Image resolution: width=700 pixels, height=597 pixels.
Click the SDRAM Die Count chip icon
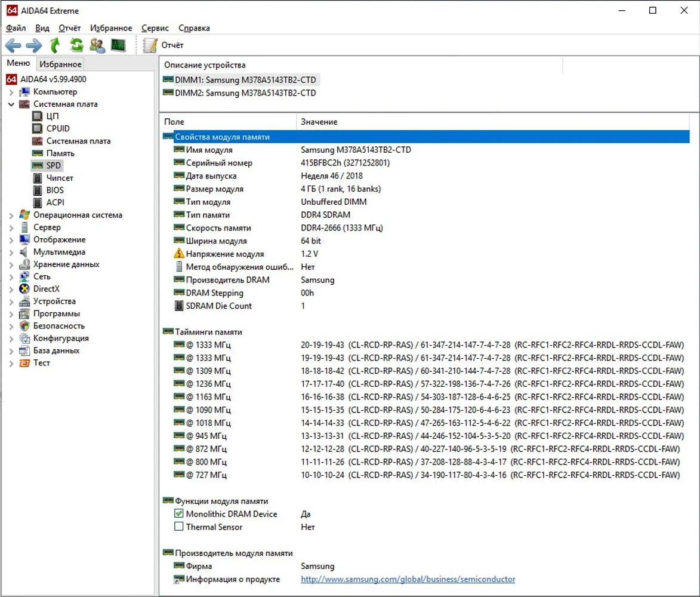(x=178, y=306)
